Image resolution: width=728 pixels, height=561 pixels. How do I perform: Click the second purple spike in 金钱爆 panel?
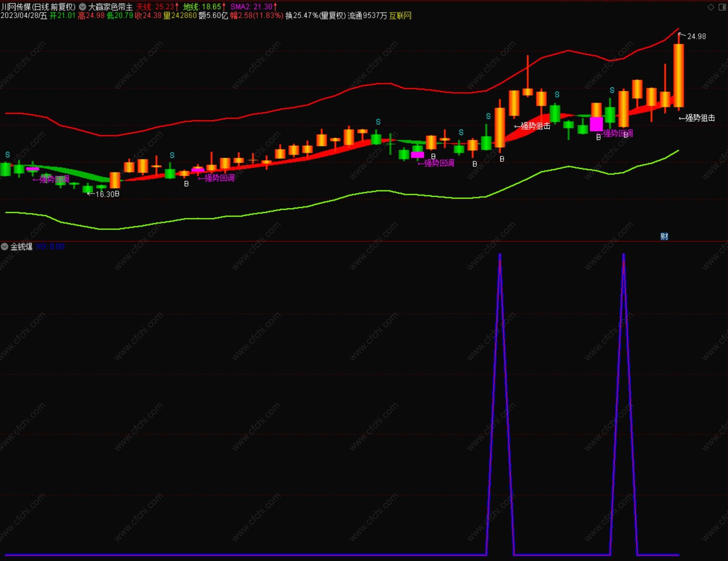pos(623,405)
